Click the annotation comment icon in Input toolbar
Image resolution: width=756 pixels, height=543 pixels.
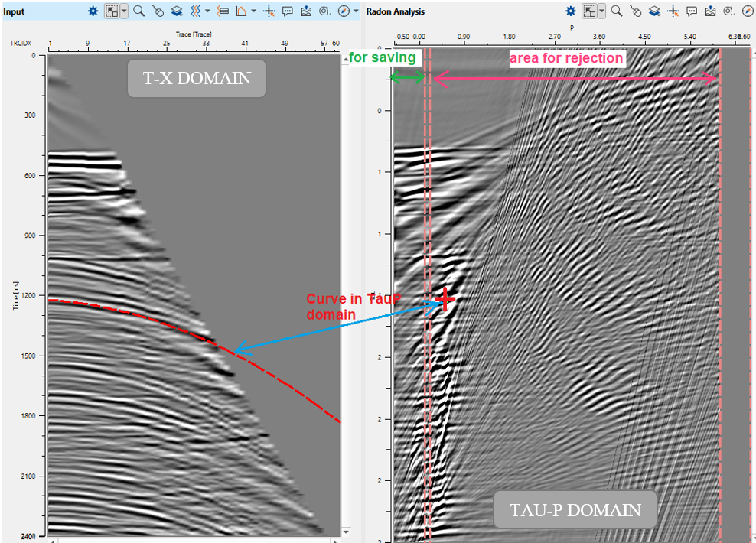pos(288,11)
